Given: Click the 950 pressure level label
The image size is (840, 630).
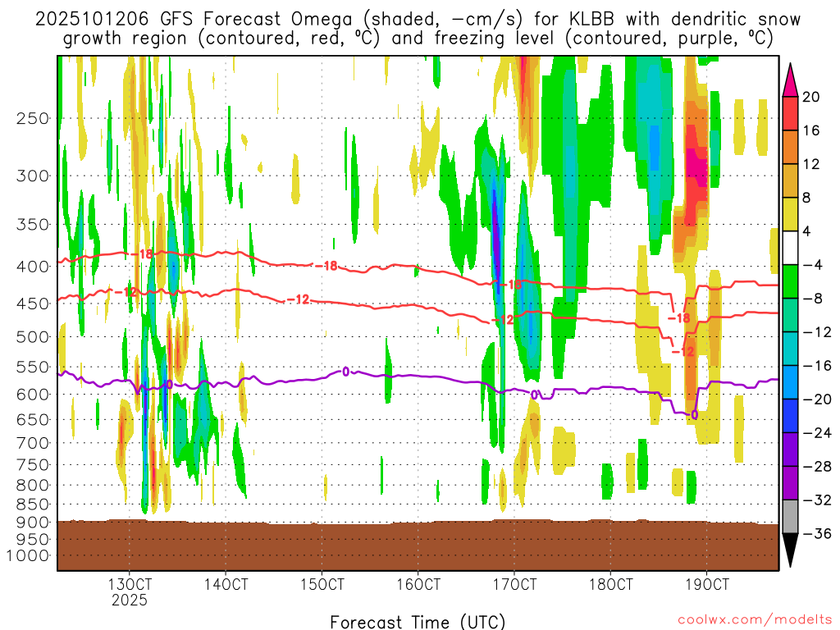Looking at the screenshot, I should click(x=33, y=540).
